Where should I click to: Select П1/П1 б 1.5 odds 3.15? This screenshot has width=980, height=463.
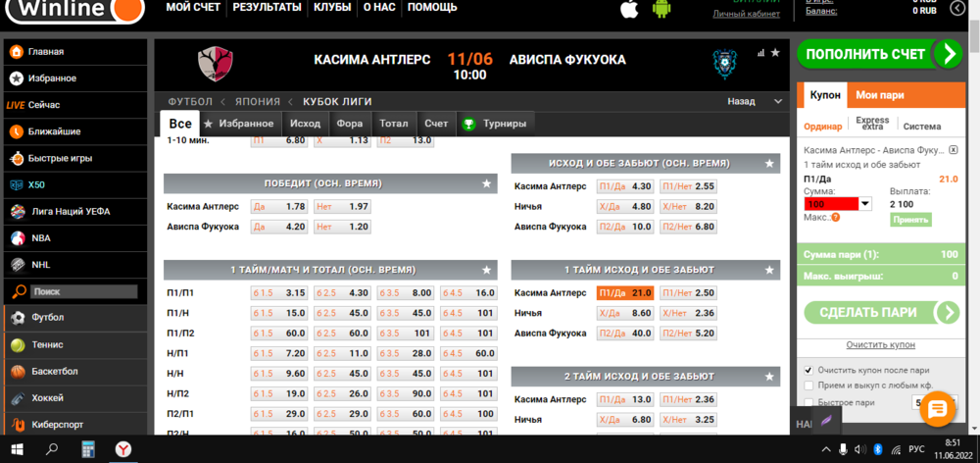click(x=279, y=293)
